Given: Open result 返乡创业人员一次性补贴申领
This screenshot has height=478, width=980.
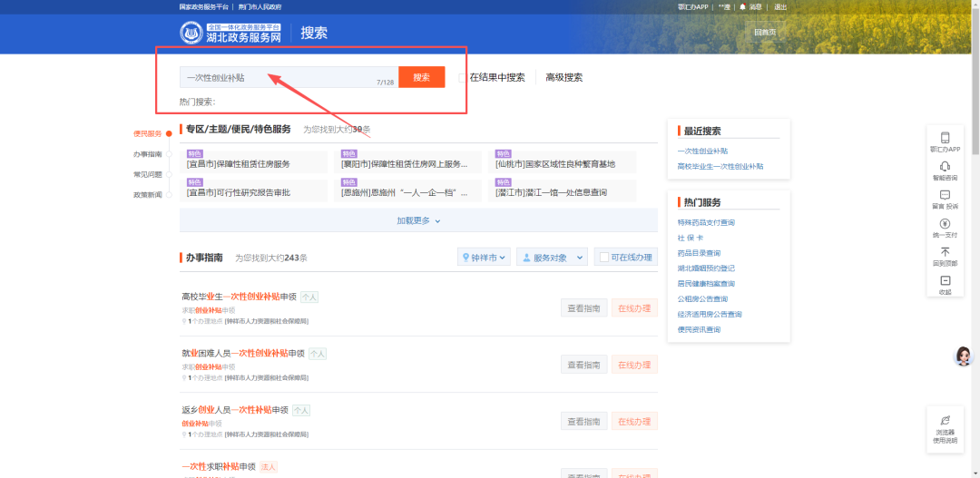Looking at the screenshot, I should 235,410.
